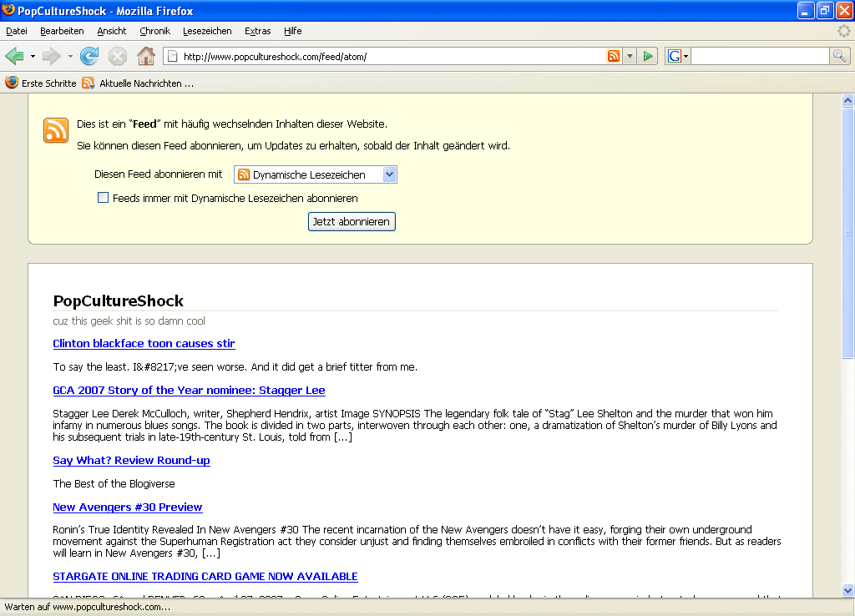Reload the current page
Viewport: 855px width, 616px height.
tap(89, 56)
